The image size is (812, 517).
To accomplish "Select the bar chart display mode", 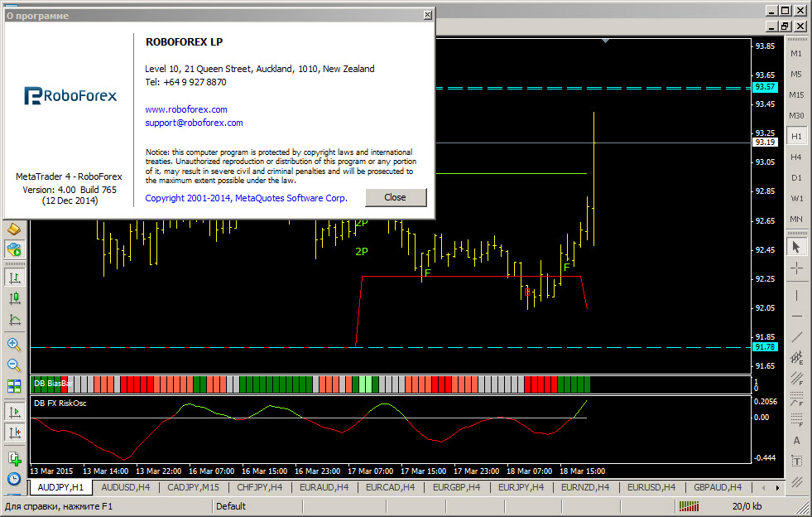I will (x=15, y=278).
